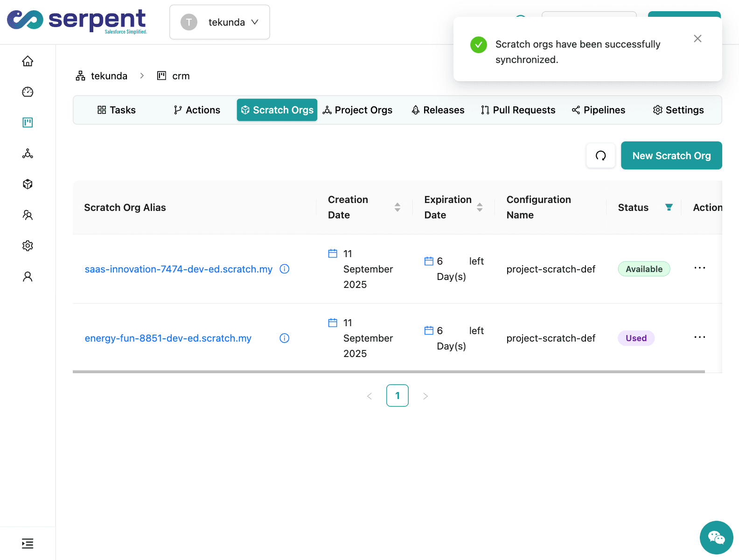
Task: Click the horizontal table scrollbar
Action: (388, 372)
